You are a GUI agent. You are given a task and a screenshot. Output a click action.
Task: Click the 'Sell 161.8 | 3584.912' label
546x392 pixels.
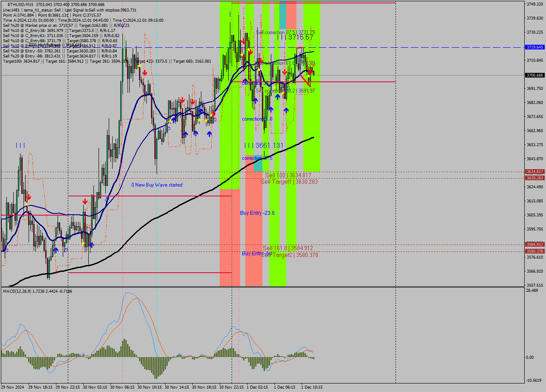click(x=288, y=248)
